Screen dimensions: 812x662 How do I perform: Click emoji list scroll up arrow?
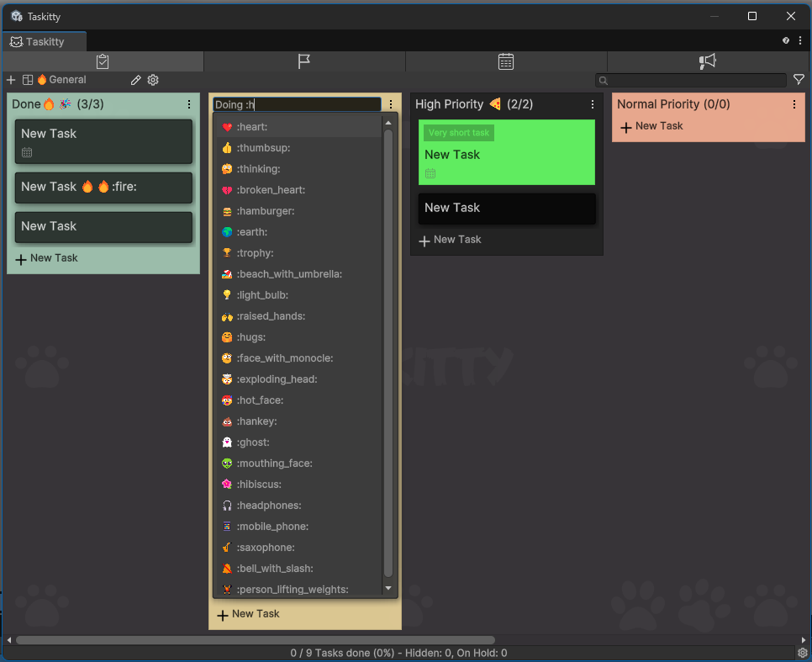point(388,123)
